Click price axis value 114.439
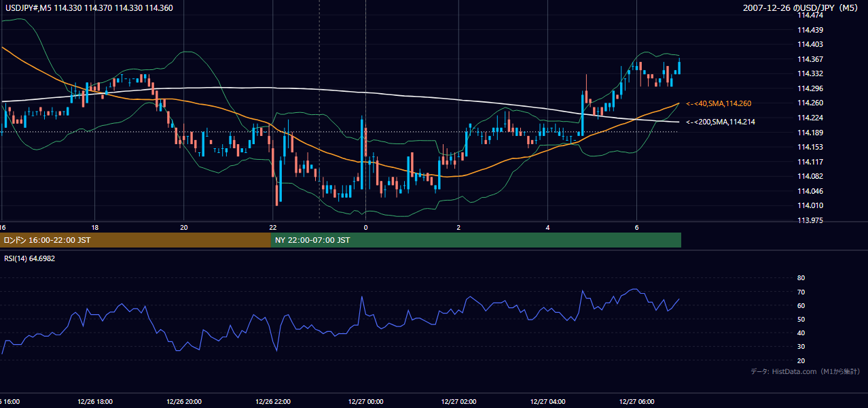The width and height of the screenshot is (868, 408). click(810, 30)
